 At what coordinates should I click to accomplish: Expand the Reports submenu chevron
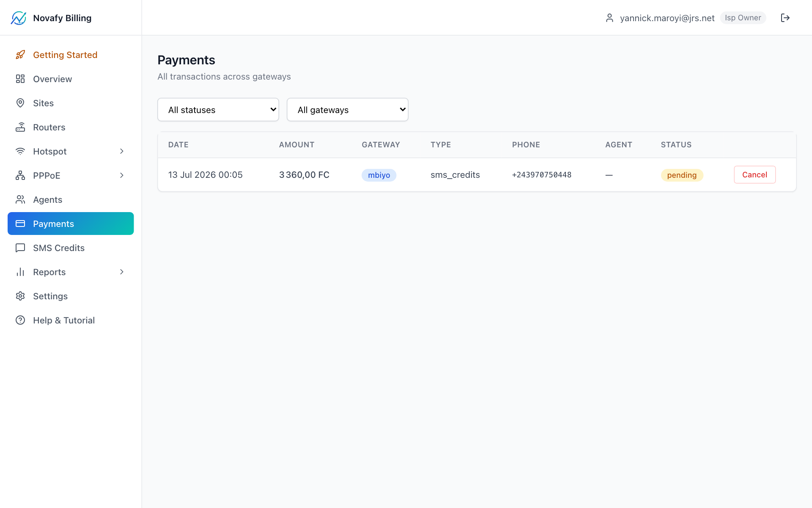click(x=122, y=272)
